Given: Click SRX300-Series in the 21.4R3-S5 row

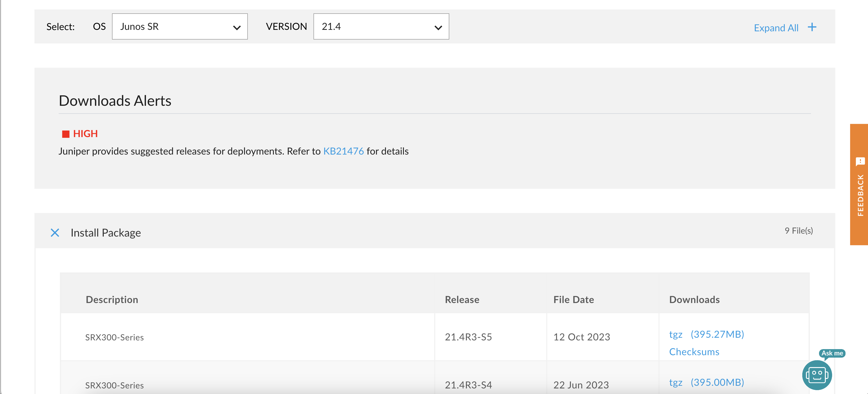Looking at the screenshot, I should pos(114,337).
